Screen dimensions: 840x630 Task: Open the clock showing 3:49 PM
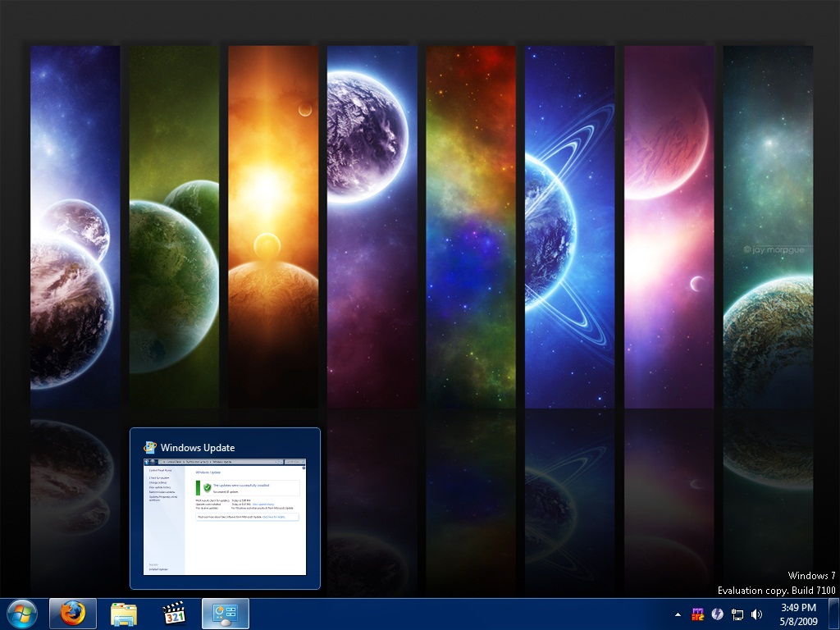(799, 614)
